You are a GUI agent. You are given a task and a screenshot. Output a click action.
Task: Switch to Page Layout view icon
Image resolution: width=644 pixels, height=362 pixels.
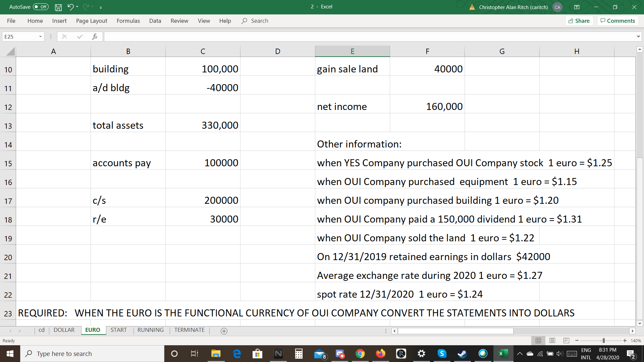coord(552,340)
